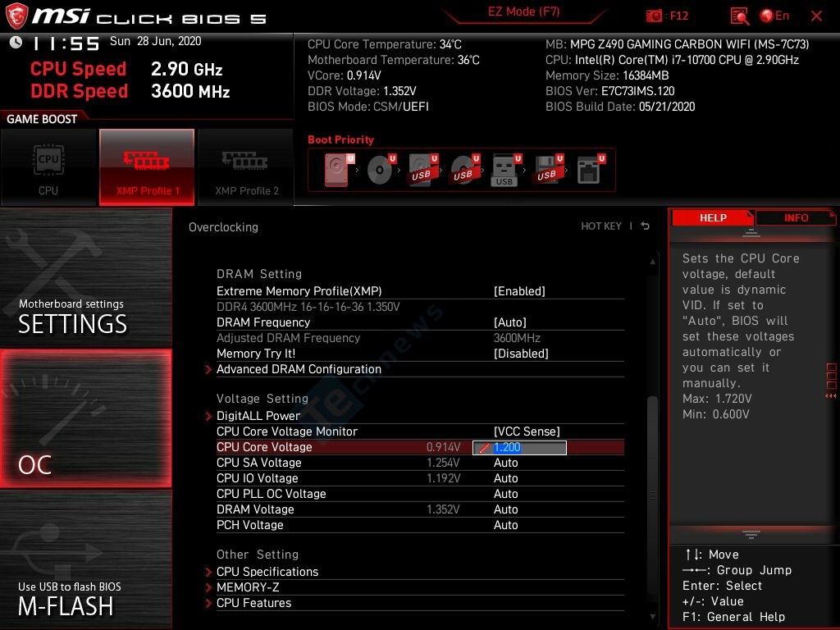The image size is (840, 630).
Task: Select the network boot device icon
Action: (591, 170)
